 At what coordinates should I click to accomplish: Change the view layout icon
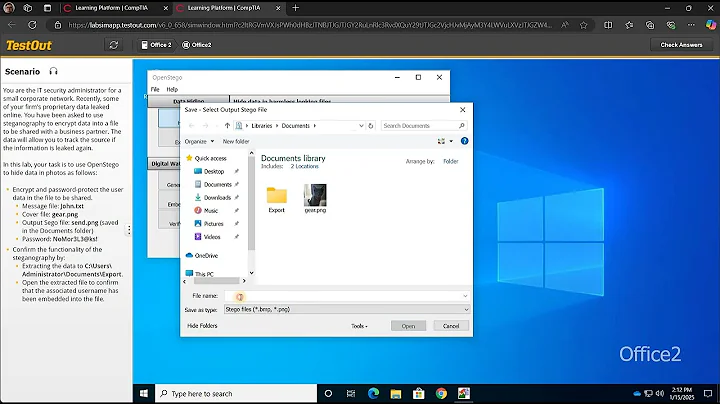click(x=441, y=141)
